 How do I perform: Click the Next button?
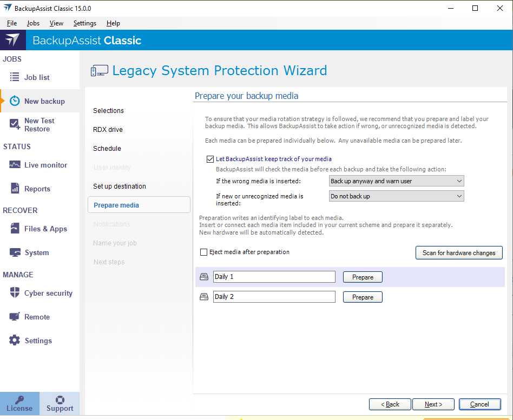pos(433,404)
